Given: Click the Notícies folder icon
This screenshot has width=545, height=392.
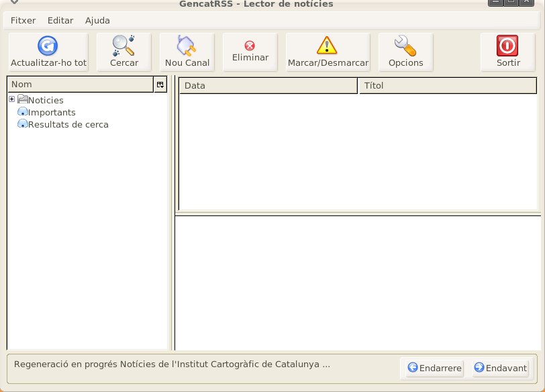Looking at the screenshot, I should [x=22, y=100].
